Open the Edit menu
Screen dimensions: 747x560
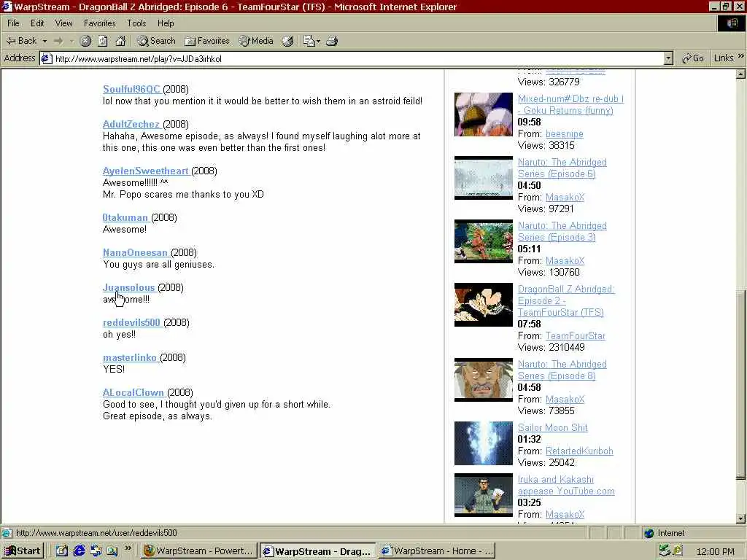point(37,23)
